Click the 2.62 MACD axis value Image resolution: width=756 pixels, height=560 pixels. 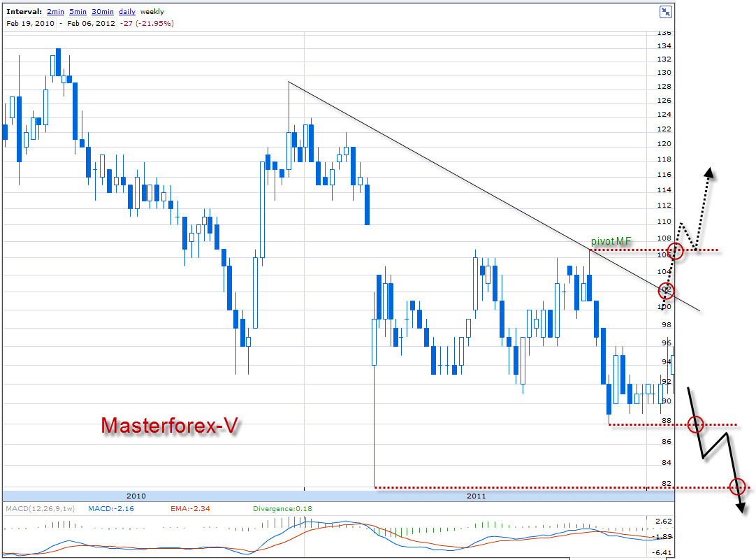(664, 521)
